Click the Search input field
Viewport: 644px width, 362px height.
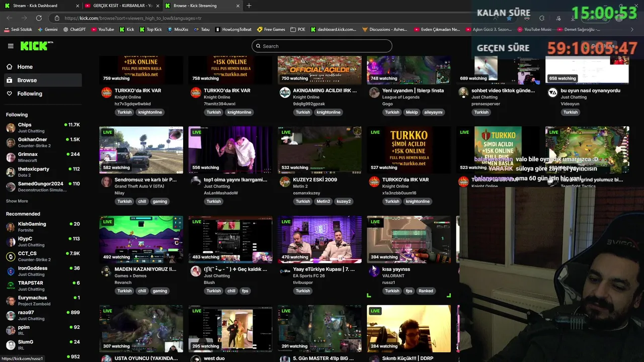pyautogui.click(x=322, y=46)
